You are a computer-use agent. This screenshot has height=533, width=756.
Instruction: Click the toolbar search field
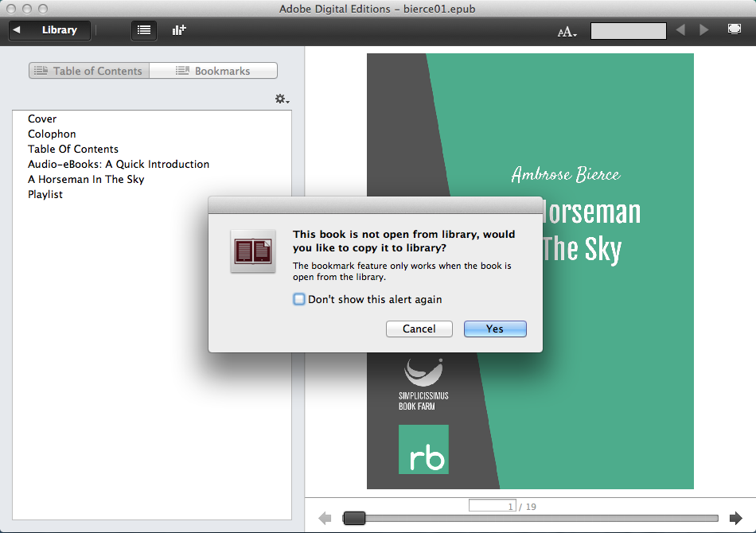coord(628,31)
